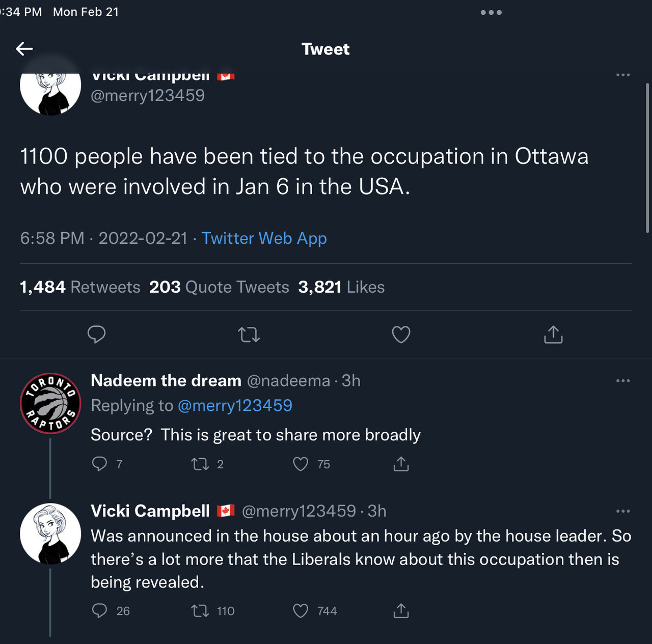
Task: Open the @merry123459 mention link
Action: pos(235,406)
